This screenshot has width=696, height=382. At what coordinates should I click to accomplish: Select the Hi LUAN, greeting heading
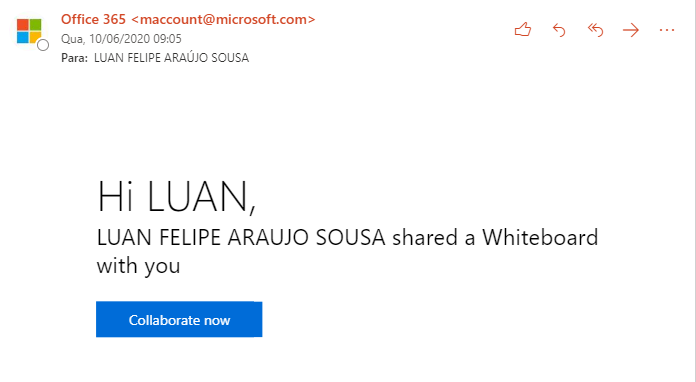[x=177, y=197]
